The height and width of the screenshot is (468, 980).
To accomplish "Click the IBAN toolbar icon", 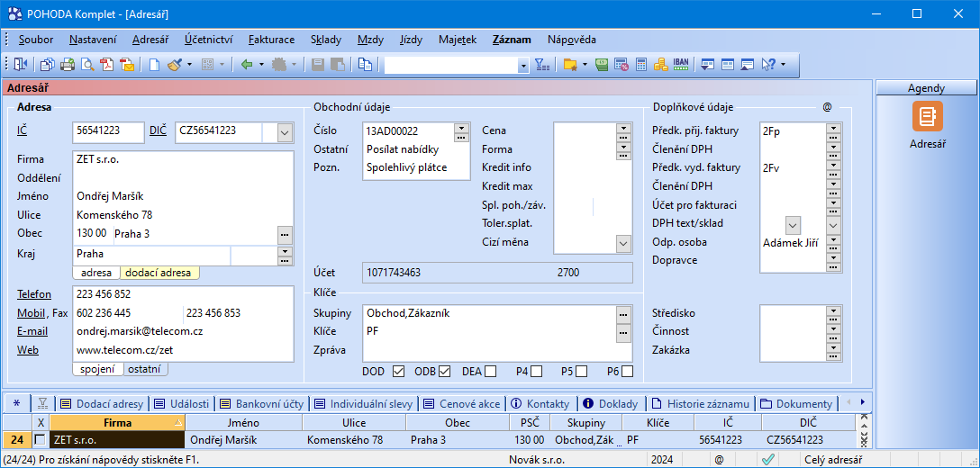I will pyautogui.click(x=681, y=64).
